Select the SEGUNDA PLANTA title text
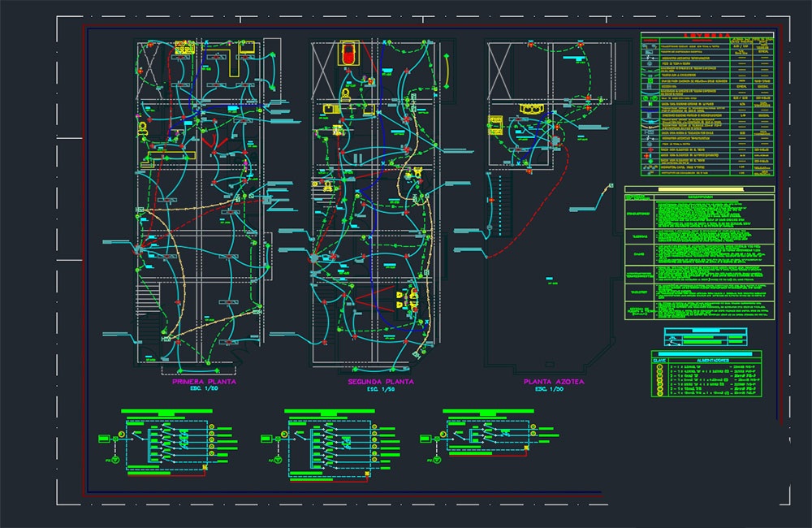 coord(381,381)
